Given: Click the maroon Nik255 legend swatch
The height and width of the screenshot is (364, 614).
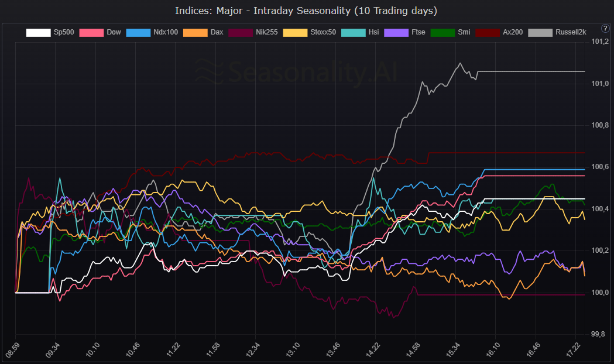Looking at the screenshot, I should click(x=241, y=33).
